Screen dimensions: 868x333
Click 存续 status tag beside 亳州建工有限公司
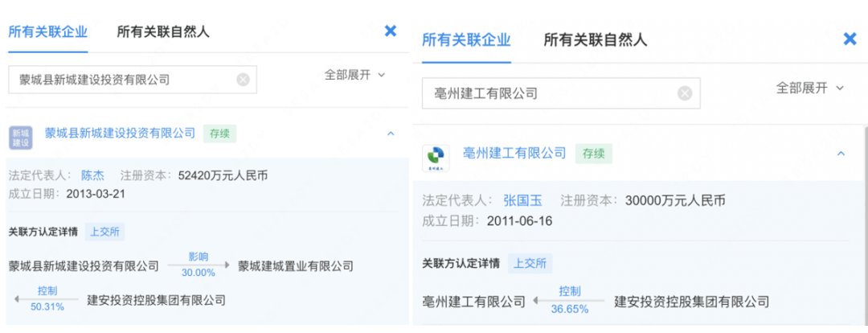click(593, 154)
